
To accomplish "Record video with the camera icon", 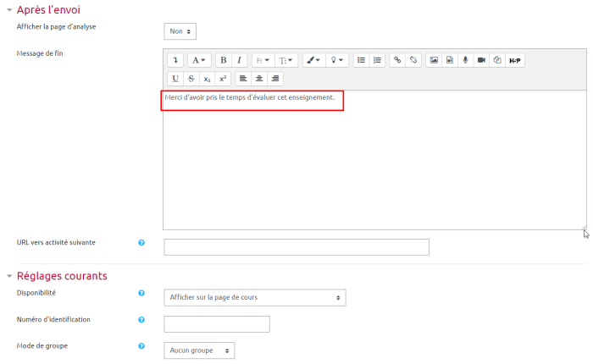I will tap(481, 60).
